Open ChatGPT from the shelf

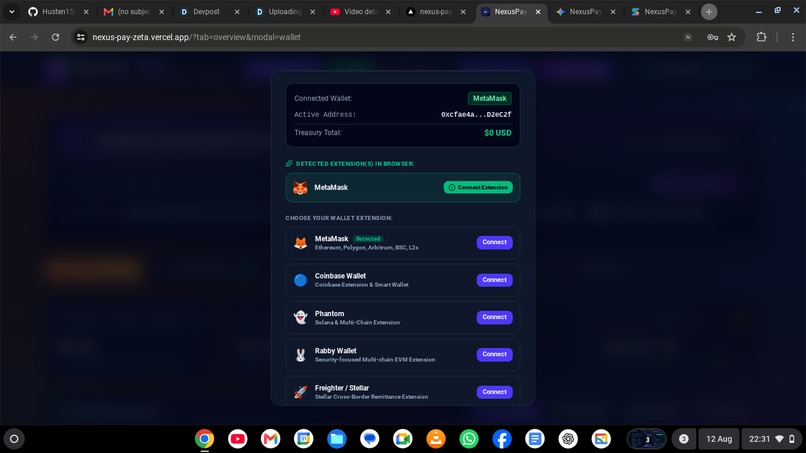click(x=568, y=439)
